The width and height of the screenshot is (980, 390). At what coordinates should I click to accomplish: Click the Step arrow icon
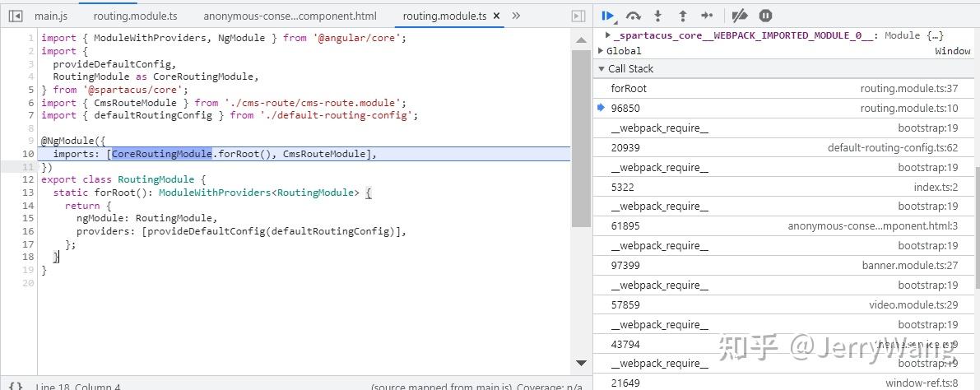pyautogui.click(x=707, y=16)
